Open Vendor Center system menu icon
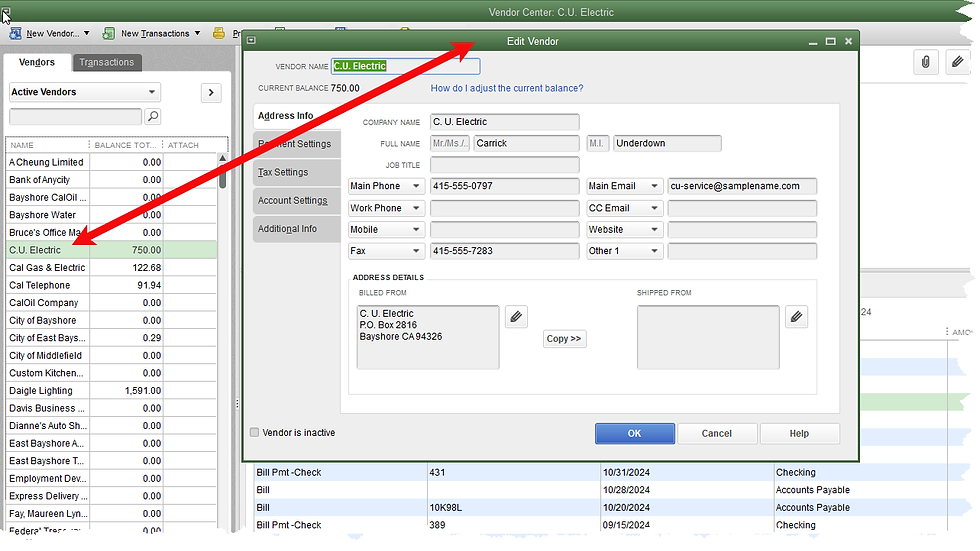The height and width of the screenshot is (551, 980). tap(6, 11)
